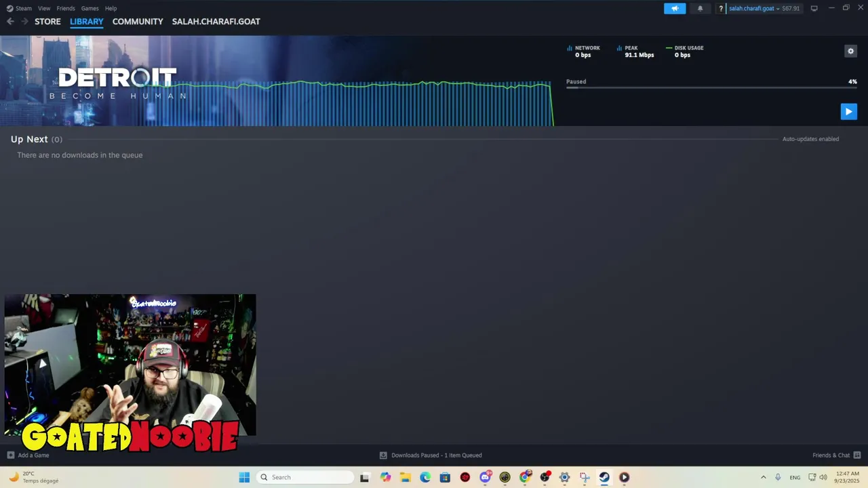
Task: Click the ENG language indicator
Action: pyautogui.click(x=795, y=477)
